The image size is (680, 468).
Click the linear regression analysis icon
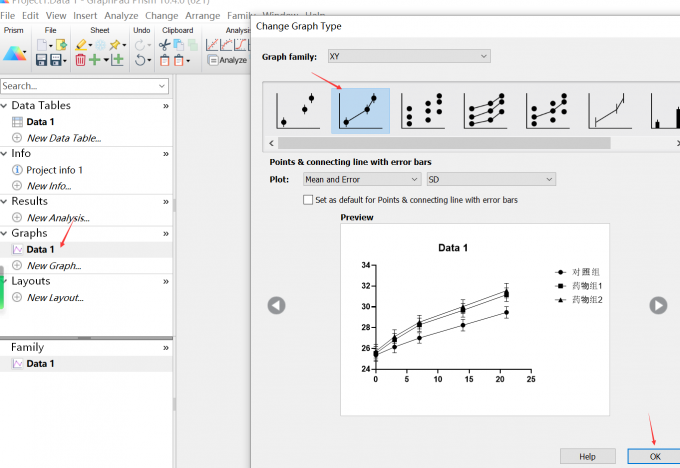point(212,45)
